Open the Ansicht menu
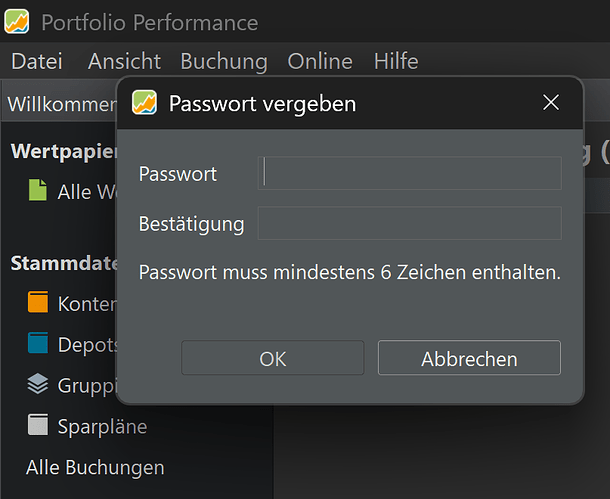This screenshot has width=610, height=499. pyautogui.click(x=124, y=62)
